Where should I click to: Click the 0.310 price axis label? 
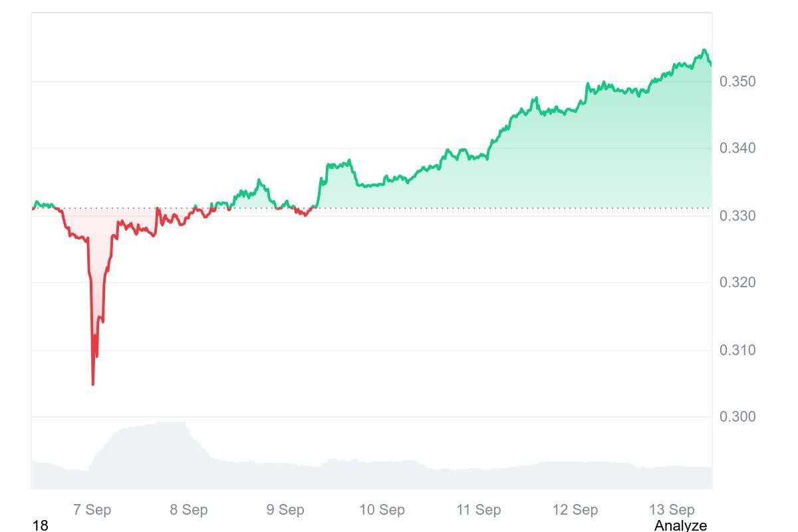coord(737,350)
